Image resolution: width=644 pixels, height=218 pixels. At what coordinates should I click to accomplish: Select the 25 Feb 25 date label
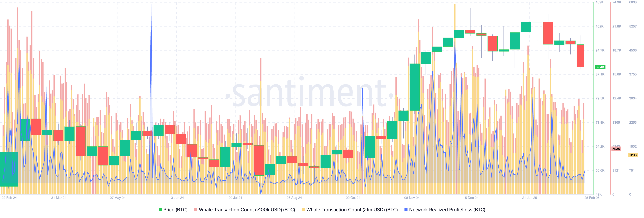click(x=592, y=198)
